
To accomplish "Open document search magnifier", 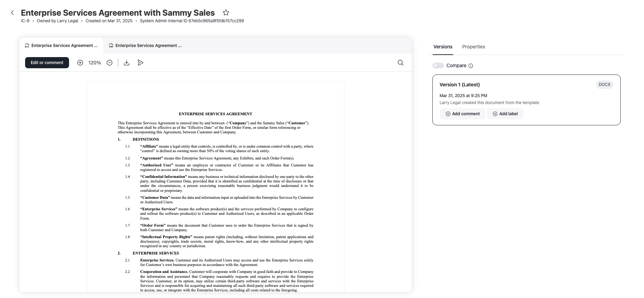I will (x=401, y=63).
